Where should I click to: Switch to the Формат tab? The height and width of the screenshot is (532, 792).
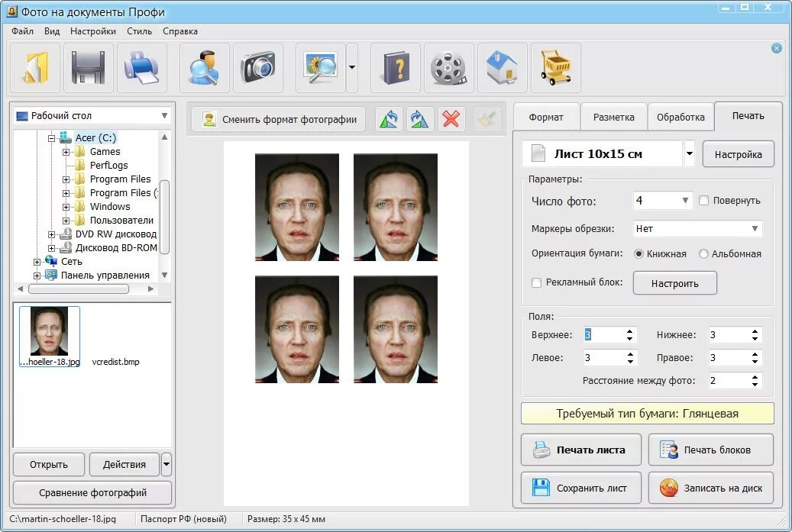546,117
